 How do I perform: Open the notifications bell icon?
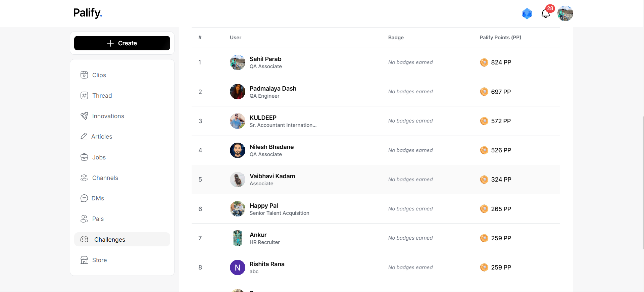pyautogui.click(x=545, y=13)
